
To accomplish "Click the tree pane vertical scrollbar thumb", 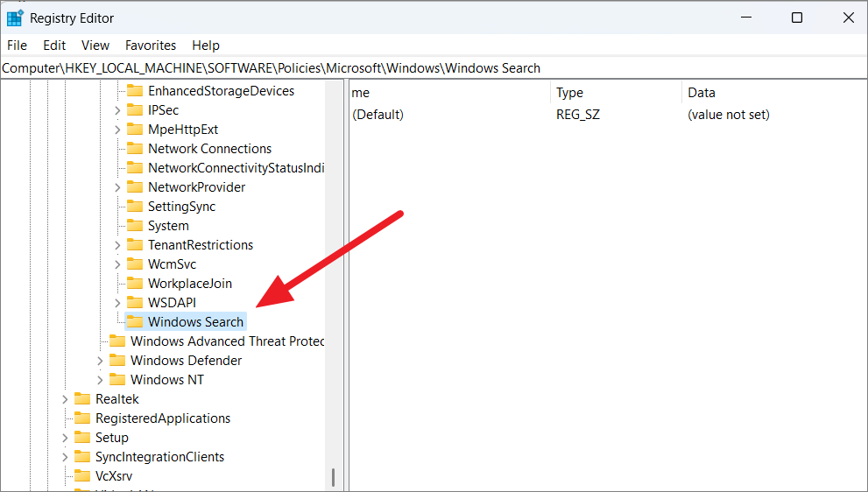I will coord(333,478).
